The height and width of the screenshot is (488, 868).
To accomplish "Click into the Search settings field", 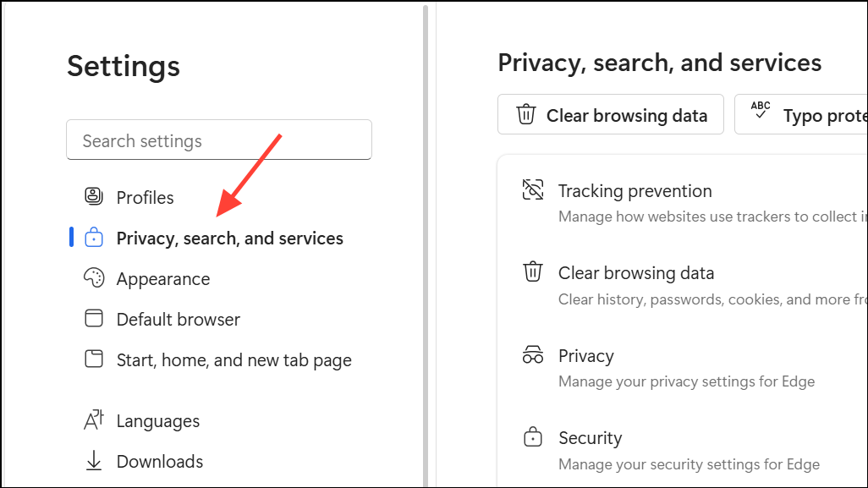I will point(218,140).
